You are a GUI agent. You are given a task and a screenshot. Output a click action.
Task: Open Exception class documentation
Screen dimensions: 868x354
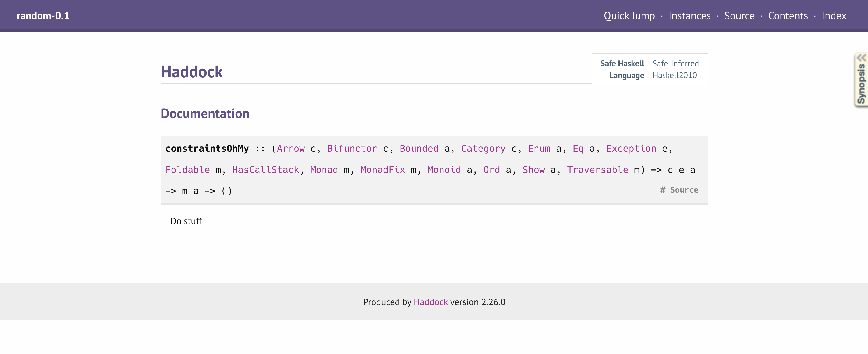[631, 149]
